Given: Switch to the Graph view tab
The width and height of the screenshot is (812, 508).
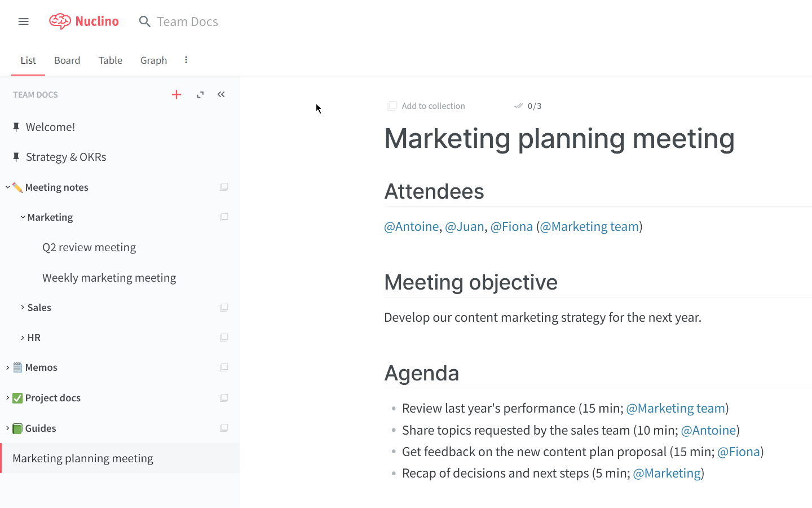Looking at the screenshot, I should click(x=153, y=60).
